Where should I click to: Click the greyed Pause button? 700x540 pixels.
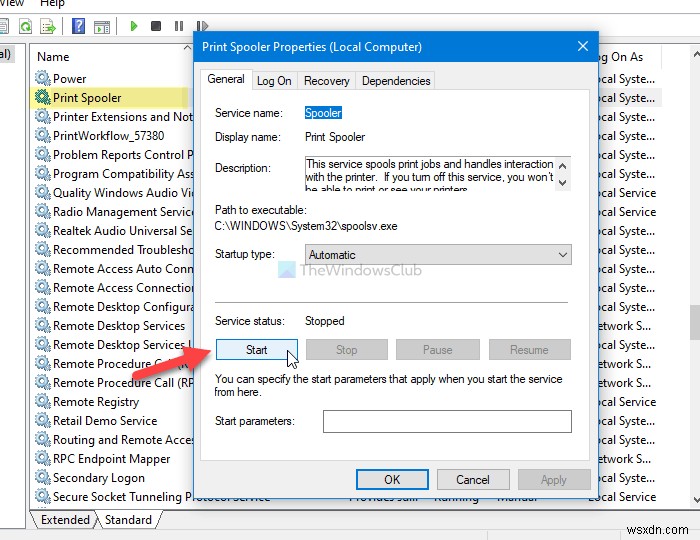tap(438, 349)
